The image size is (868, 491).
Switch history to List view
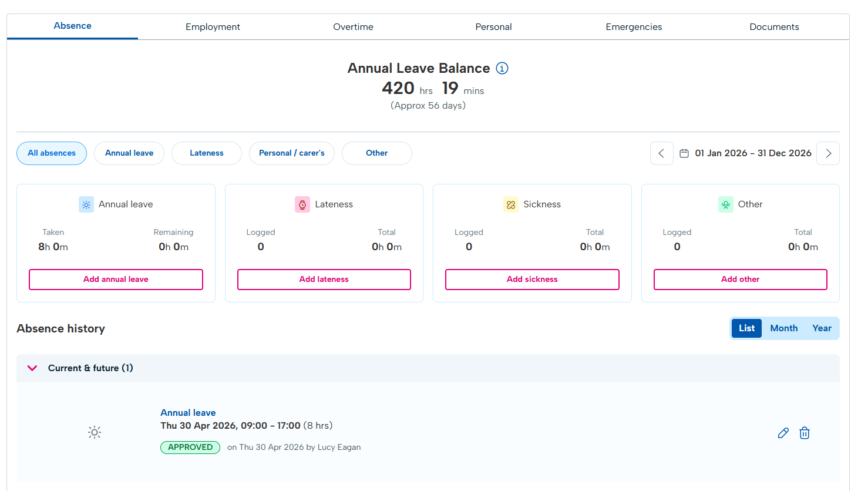pyautogui.click(x=746, y=328)
